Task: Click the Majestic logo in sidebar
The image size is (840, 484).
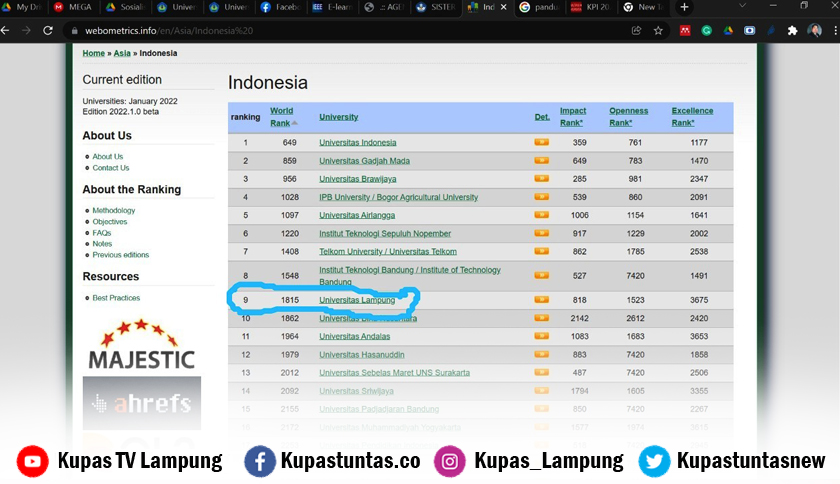Action: 141,346
